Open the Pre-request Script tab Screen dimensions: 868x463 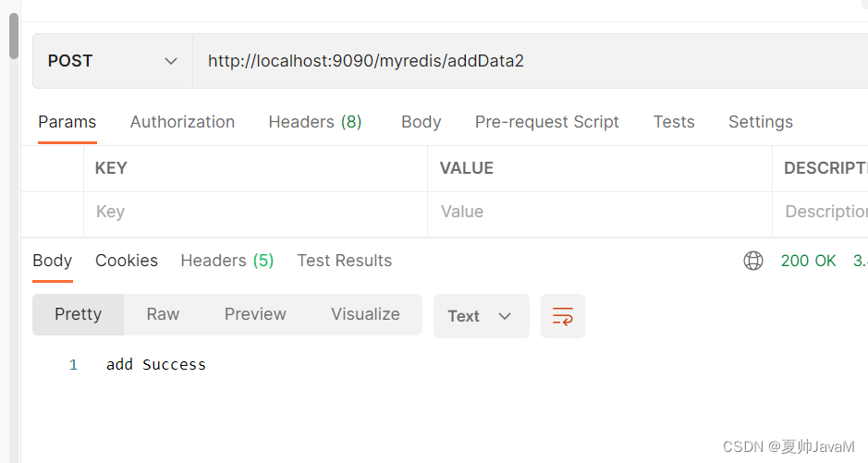[x=547, y=122]
